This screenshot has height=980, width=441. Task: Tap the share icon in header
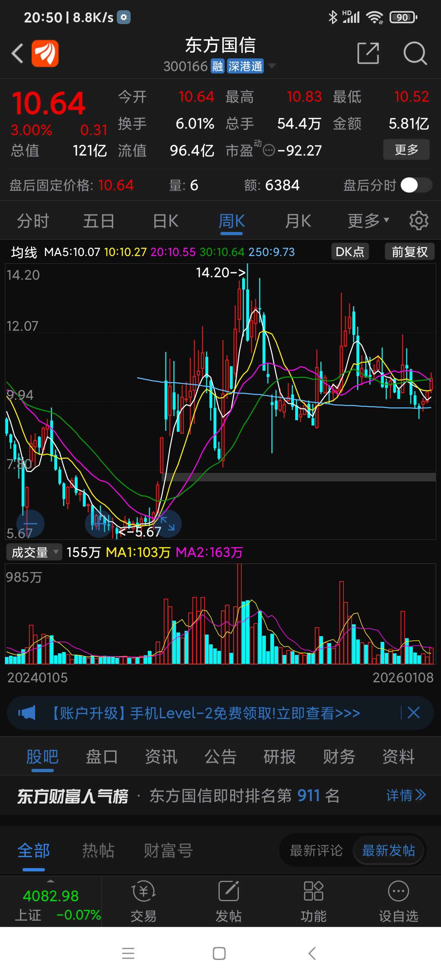[368, 53]
